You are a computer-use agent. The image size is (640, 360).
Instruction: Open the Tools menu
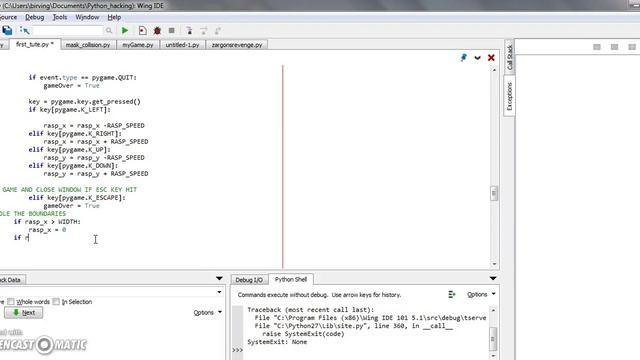click(x=60, y=17)
